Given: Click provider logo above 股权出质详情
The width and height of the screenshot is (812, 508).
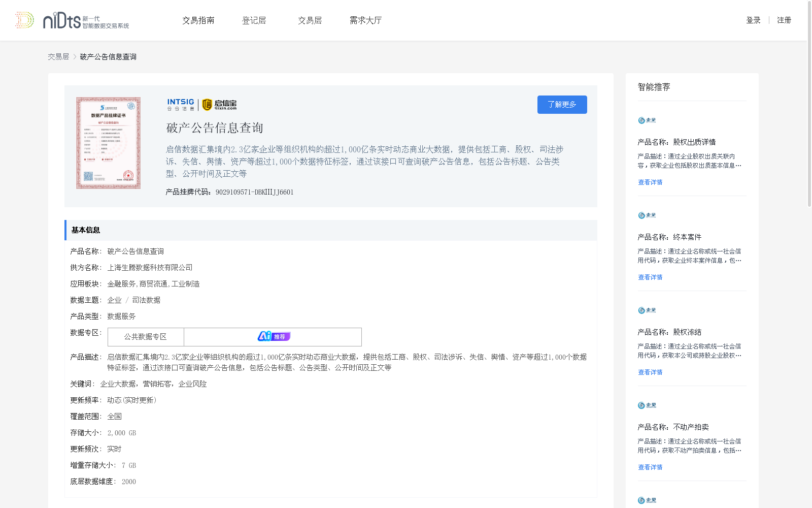Looking at the screenshot, I should [x=647, y=120].
